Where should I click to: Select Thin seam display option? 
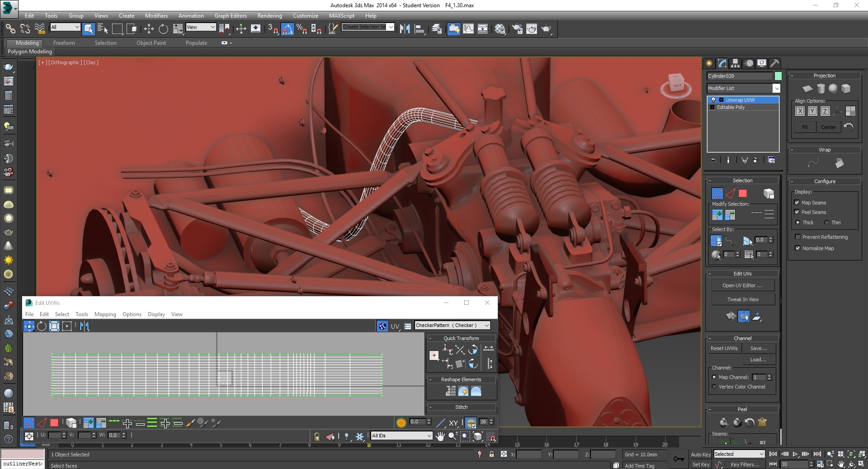click(x=826, y=223)
